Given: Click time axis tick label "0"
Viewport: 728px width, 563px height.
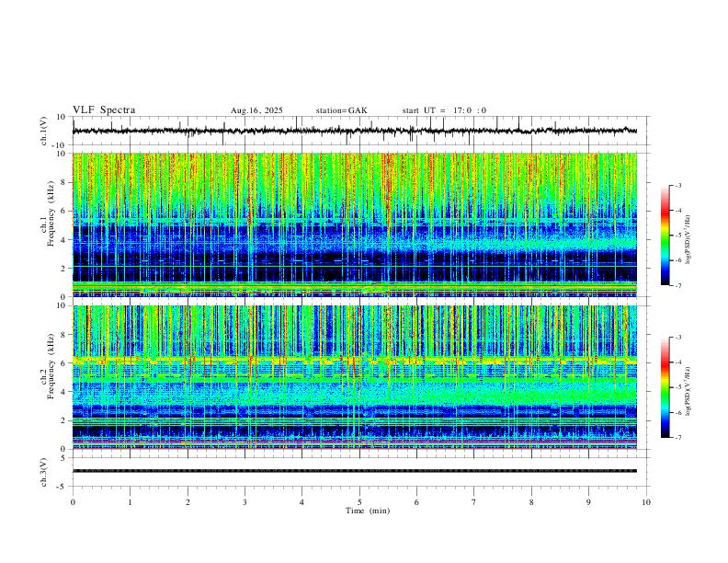Looking at the screenshot, I should tap(73, 502).
